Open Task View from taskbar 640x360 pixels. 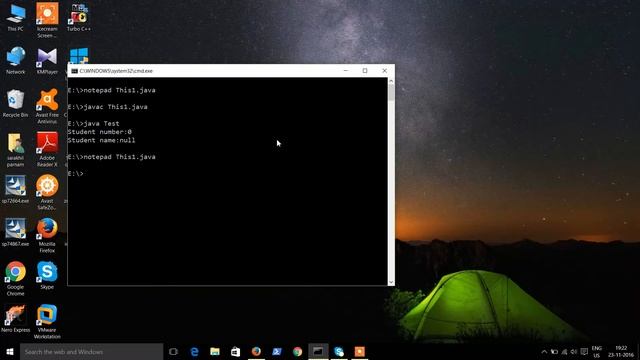click(173, 351)
